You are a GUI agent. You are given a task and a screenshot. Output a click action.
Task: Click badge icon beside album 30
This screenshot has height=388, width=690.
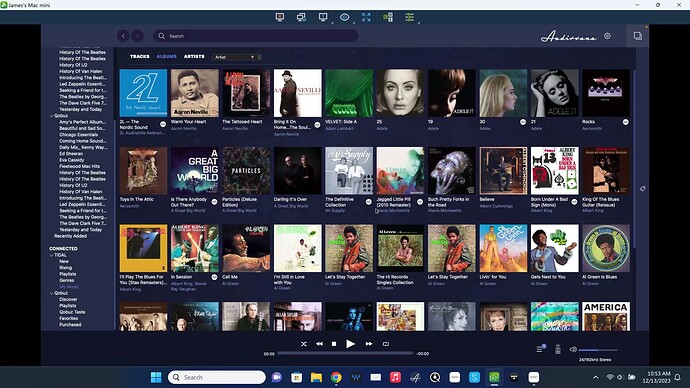coord(523,122)
